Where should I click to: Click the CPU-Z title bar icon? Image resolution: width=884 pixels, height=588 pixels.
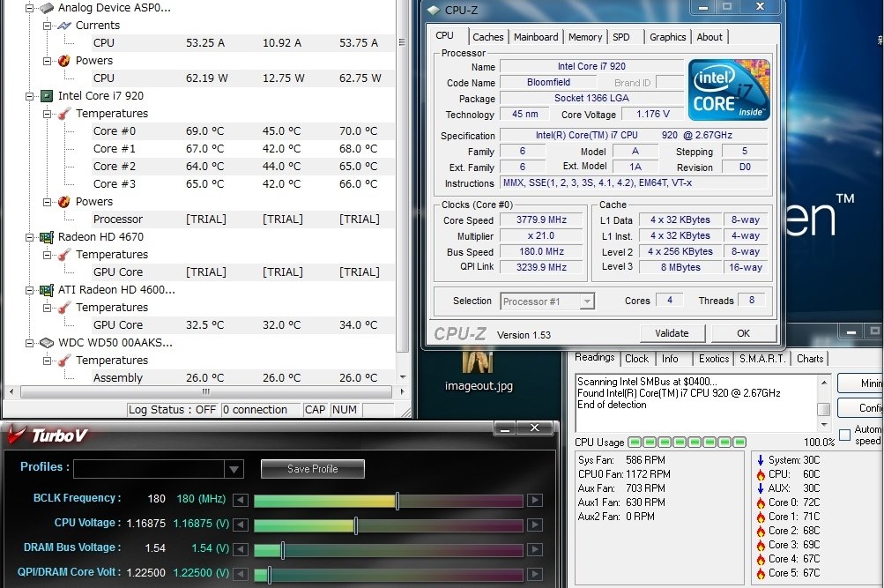[x=434, y=11]
